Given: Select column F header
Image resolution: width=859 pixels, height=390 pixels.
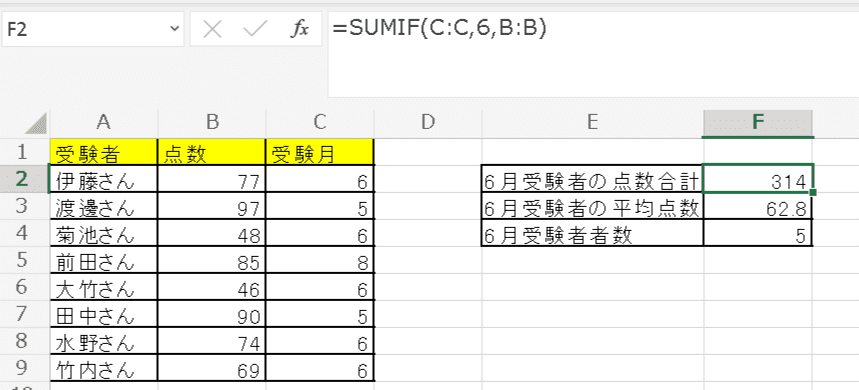Looking at the screenshot, I should click(x=758, y=123).
